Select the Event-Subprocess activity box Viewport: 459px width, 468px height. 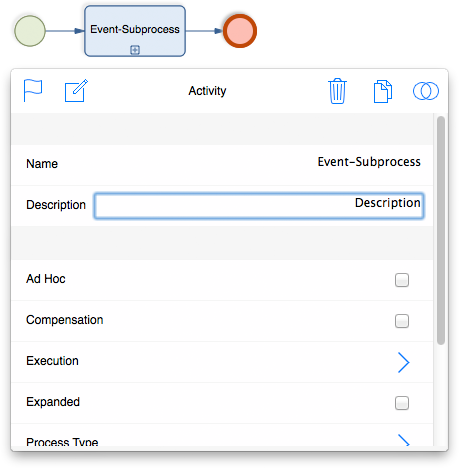coord(135,31)
